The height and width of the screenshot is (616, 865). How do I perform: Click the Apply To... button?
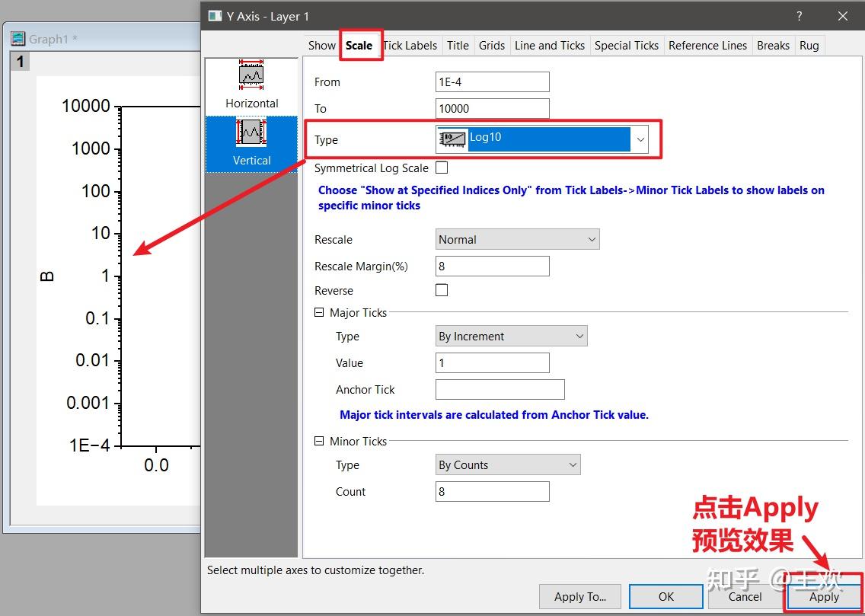tap(579, 596)
